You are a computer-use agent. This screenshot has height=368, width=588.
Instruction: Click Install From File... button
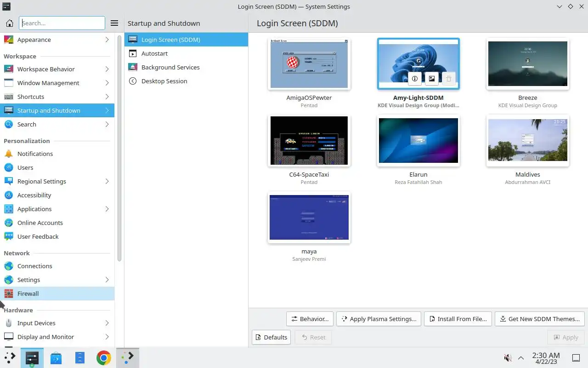click(458, 319)
